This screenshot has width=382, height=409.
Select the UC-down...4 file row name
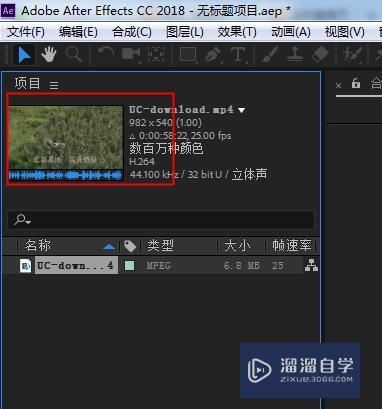(x=76, y=265)
